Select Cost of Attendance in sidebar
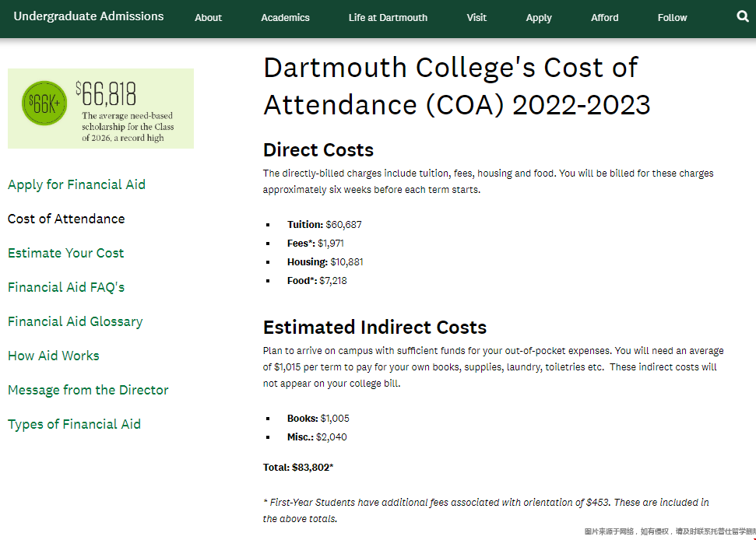756x540 pixels. [x=66, y=219]
